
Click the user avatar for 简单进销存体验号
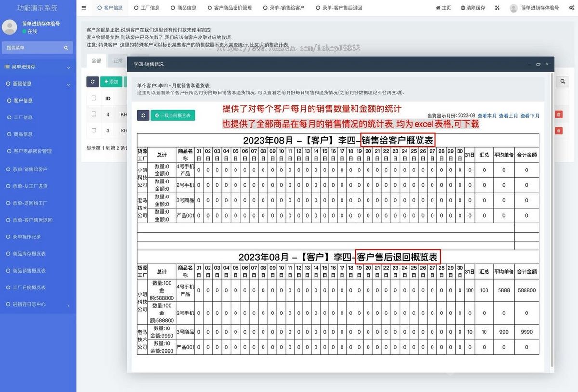[x=513, y=8]
